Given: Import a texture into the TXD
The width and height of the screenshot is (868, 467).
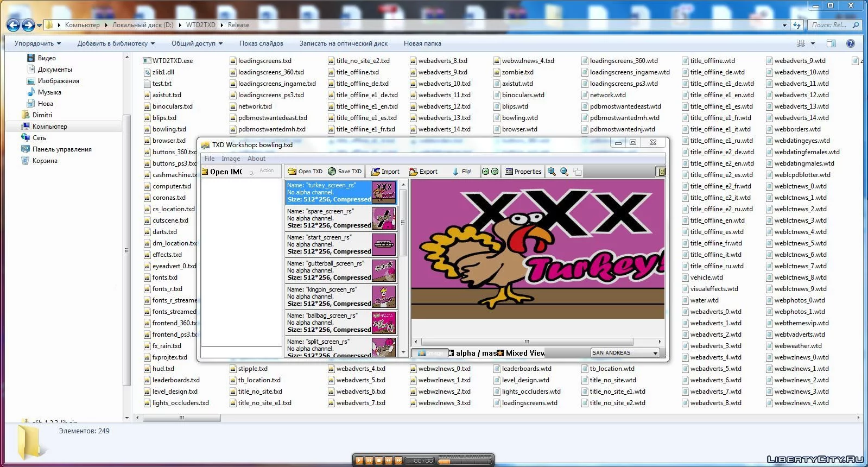Looking at the screenshot, I should (385, 172).
